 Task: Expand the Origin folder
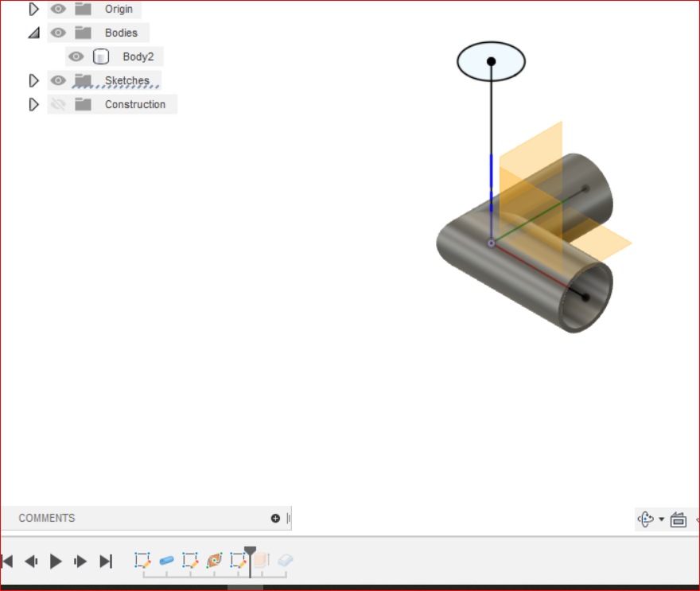(33, 9)
